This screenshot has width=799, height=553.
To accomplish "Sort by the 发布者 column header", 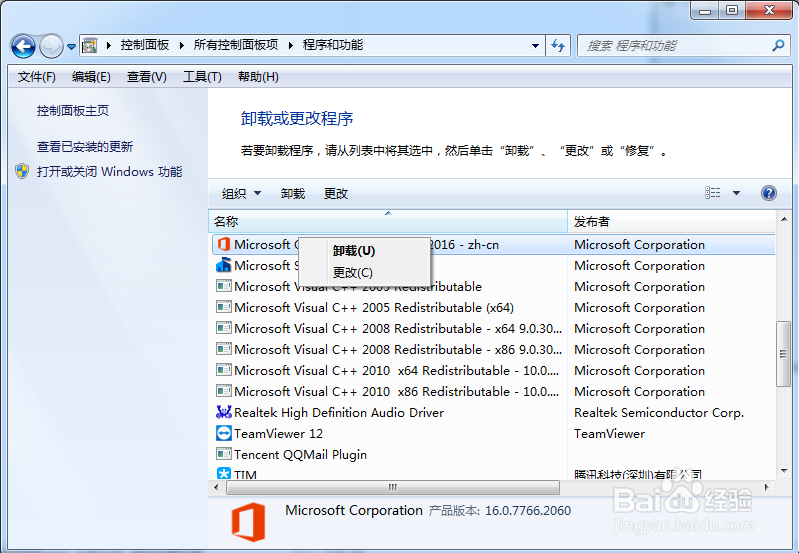I will coord(672,222).
